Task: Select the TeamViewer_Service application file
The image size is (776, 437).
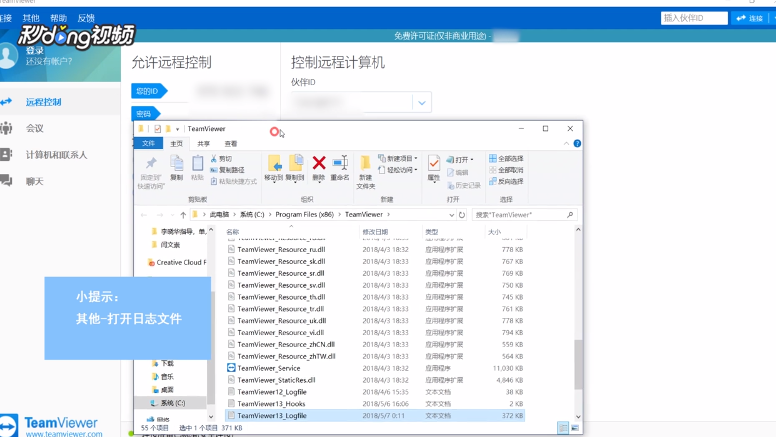Action: (375, 368)
